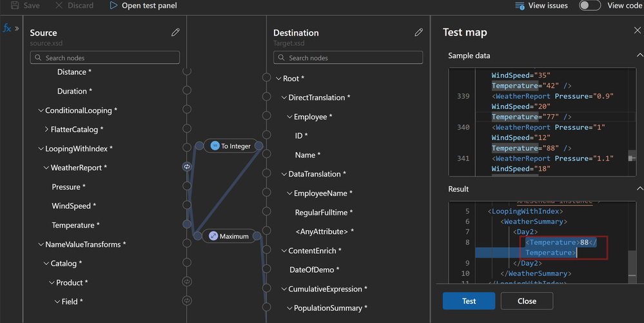This screenshot has height=323, width=644.
Task: Collapse the Employee destination node
Action: [x=289, y=117]
